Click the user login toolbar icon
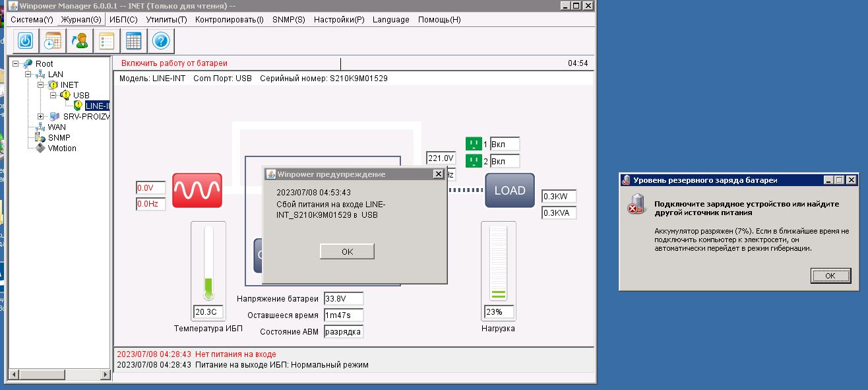 tap(79, 41)
